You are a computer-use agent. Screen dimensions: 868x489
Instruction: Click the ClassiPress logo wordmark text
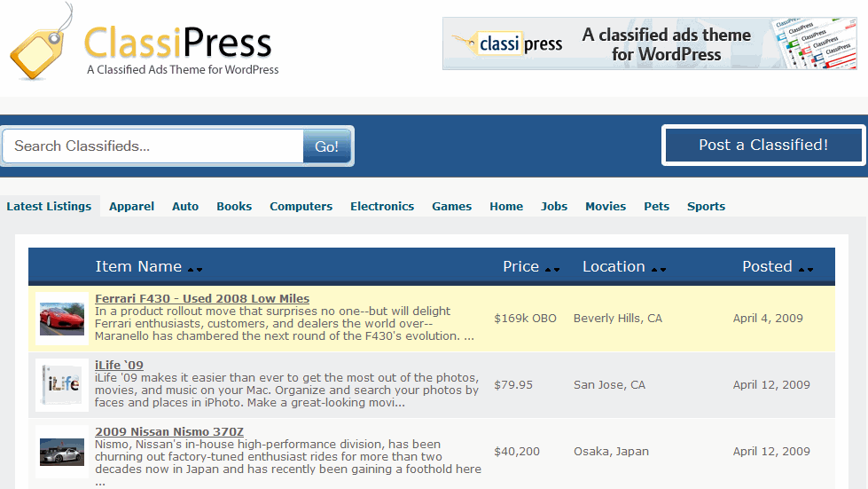coord(177,43)
